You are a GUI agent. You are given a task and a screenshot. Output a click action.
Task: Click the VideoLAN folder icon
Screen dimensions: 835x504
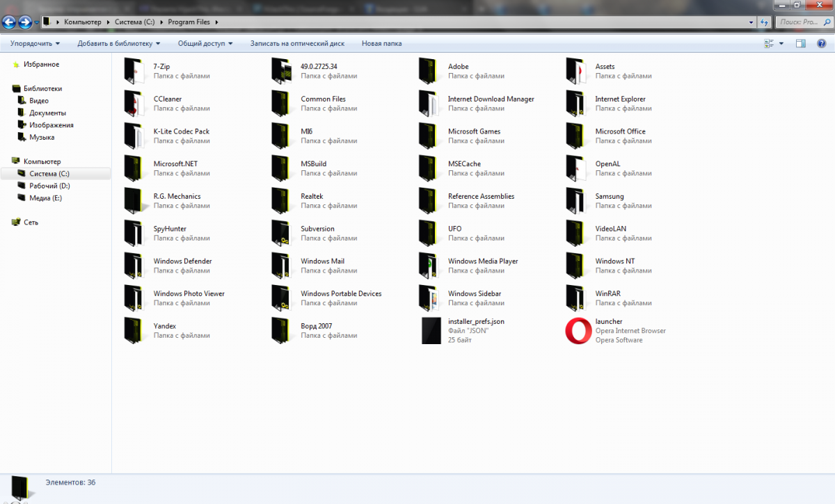pyautogui.click(x=575, y=233)
